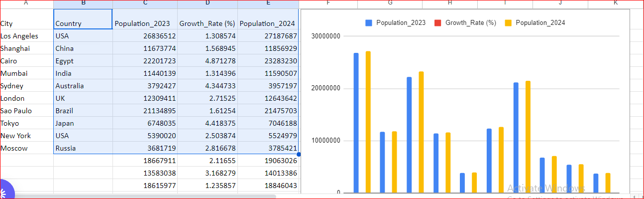Click the red Growth_Rate (%) legend swatch
The image size is (644, 199).
point(438,23)
